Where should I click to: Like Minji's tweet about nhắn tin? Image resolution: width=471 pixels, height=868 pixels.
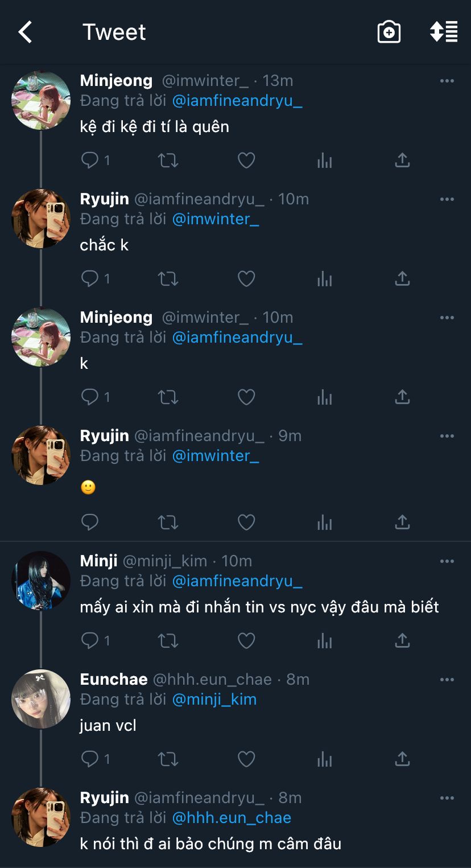[x=246, y=641]
